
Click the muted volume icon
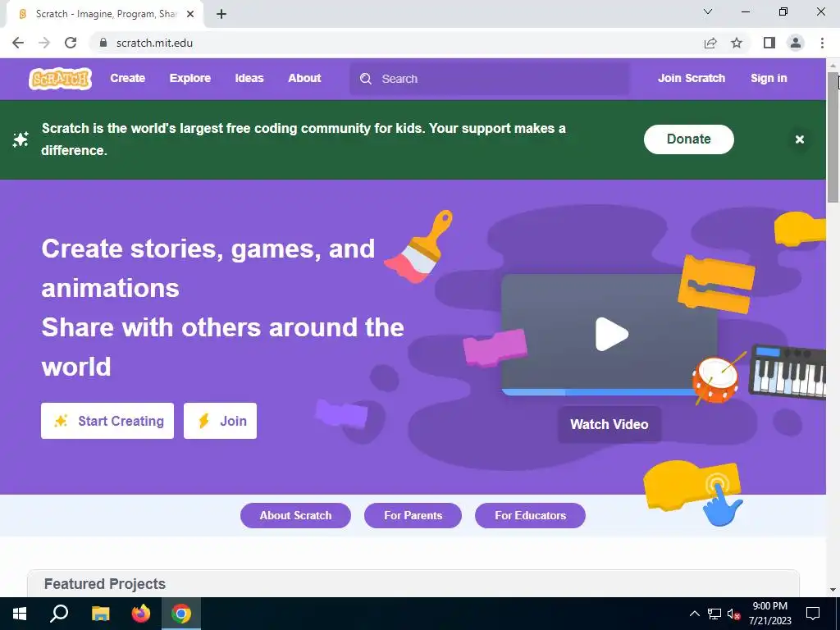click(733, 614)
